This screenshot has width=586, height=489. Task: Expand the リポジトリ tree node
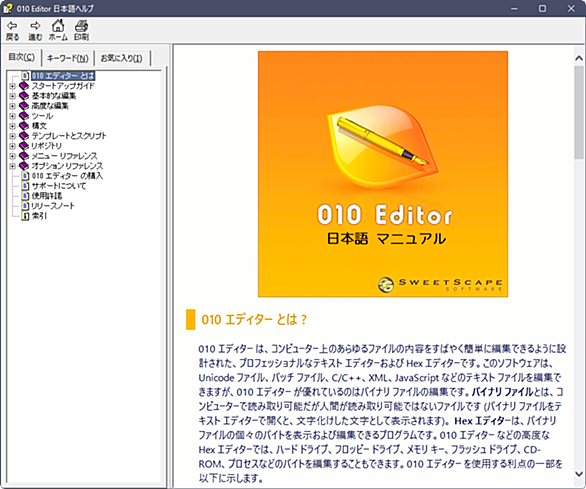(12, 146)
